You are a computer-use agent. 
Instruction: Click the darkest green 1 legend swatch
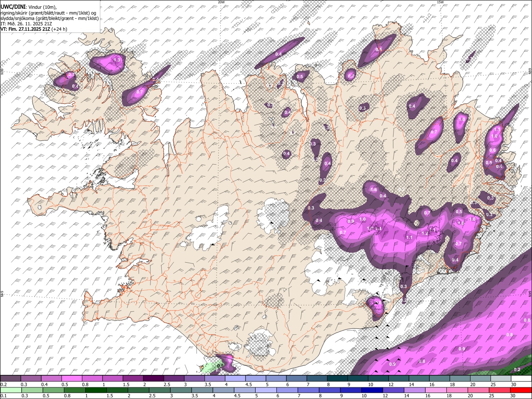[96, 390]
